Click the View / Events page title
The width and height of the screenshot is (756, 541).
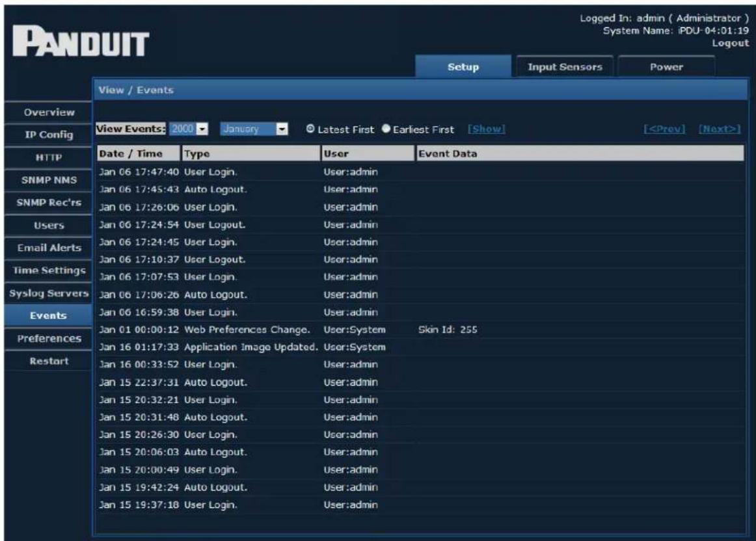point(135,90)
